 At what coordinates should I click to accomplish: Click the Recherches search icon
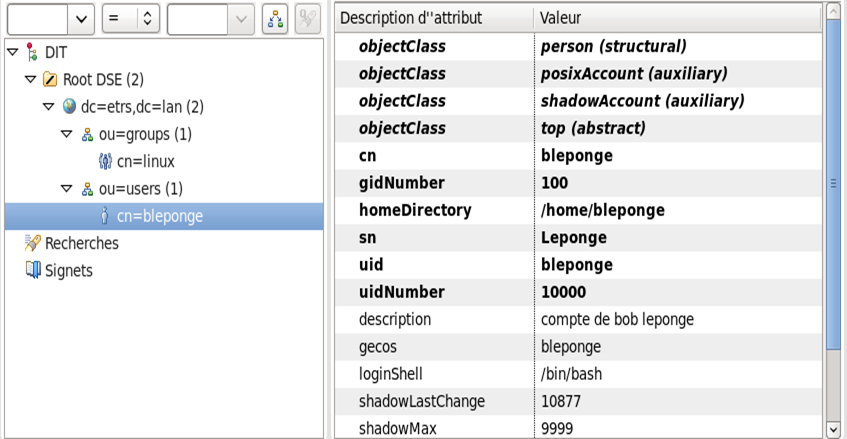[31, 243]
